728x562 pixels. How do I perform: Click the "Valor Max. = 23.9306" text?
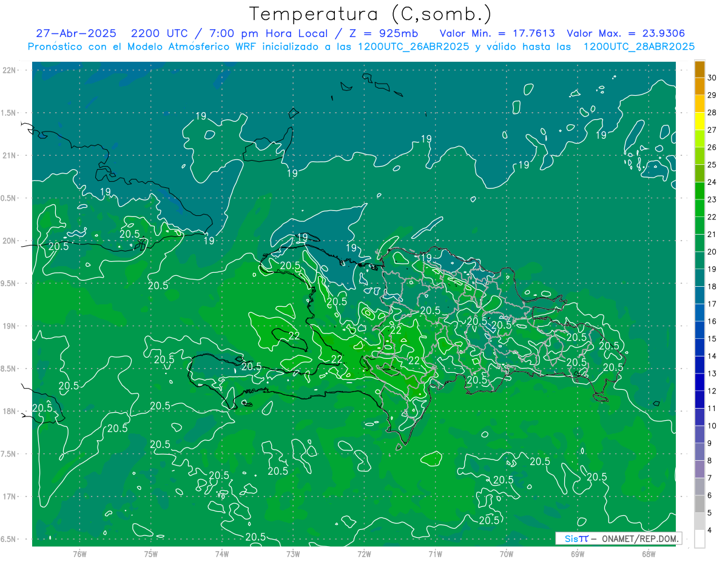[x=626, y=33]
